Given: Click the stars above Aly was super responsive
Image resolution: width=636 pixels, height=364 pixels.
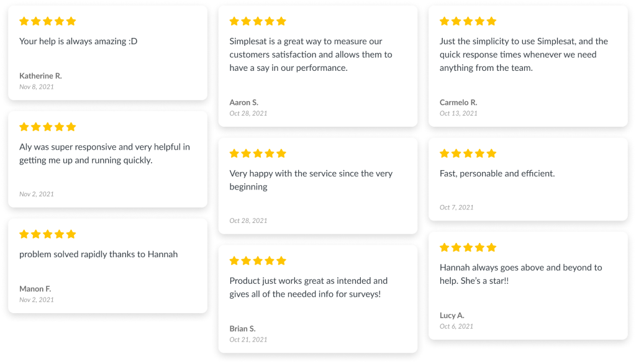Looking at the screenshot, I should pos(47,127).
